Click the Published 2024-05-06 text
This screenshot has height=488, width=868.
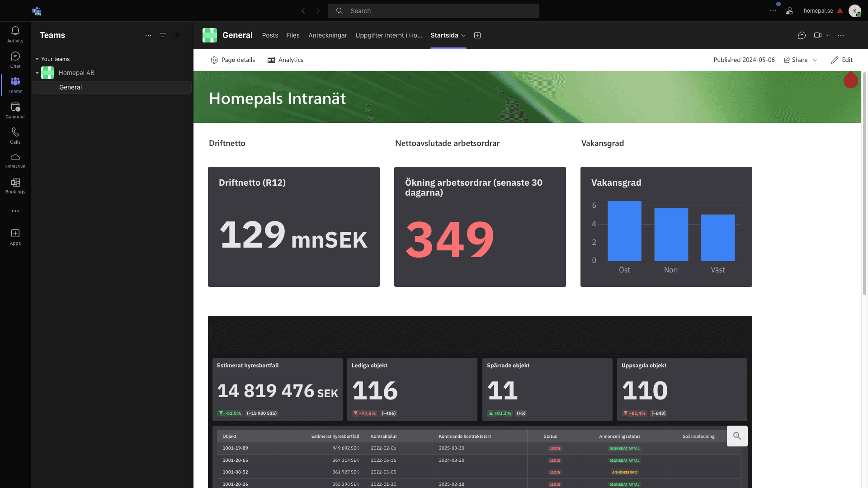(744, 60)
